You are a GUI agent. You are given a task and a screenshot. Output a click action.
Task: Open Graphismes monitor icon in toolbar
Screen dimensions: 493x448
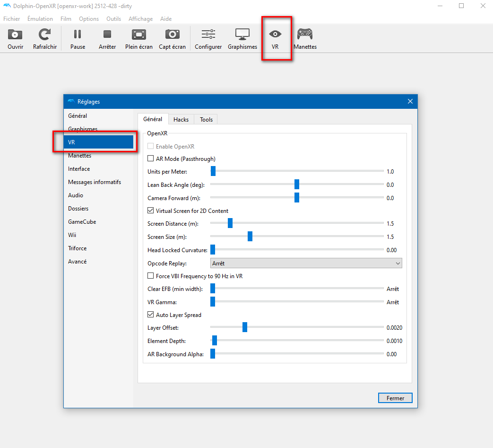(x=242, y=35)
